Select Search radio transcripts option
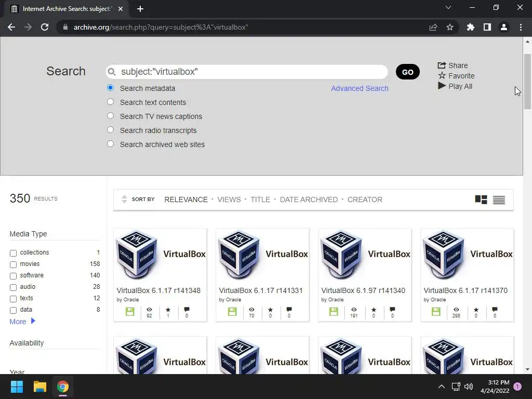 click(110, 129)
